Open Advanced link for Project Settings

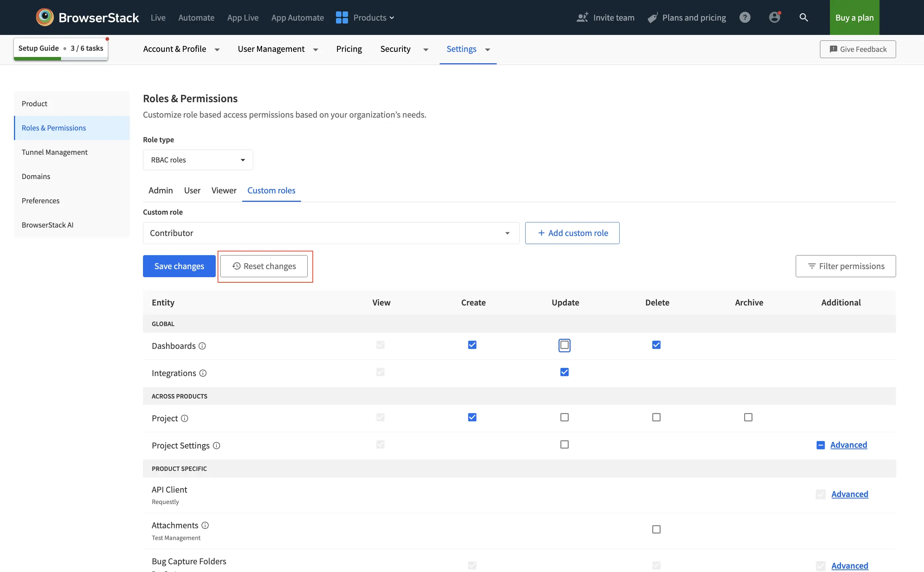[848, 445]
